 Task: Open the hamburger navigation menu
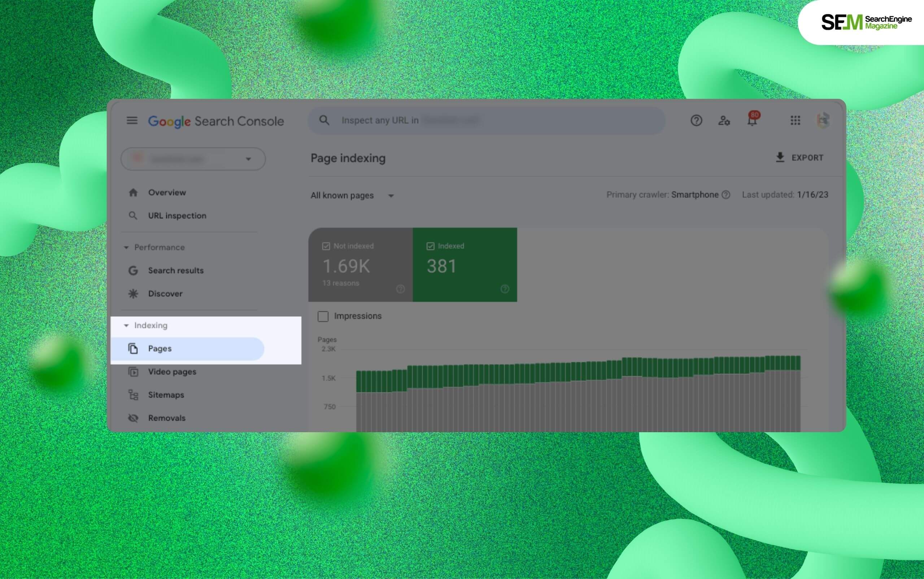(132, 120)
